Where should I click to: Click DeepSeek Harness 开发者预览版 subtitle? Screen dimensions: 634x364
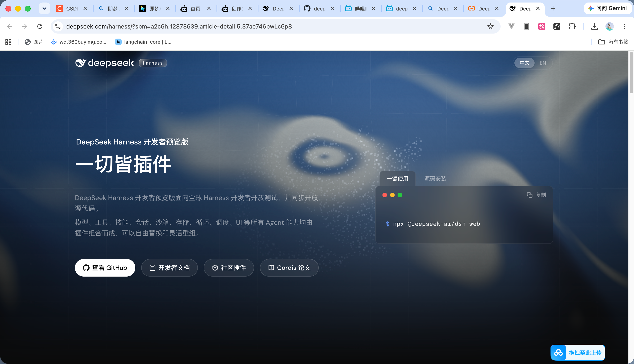pyautogui.click(x=132, y=142)
